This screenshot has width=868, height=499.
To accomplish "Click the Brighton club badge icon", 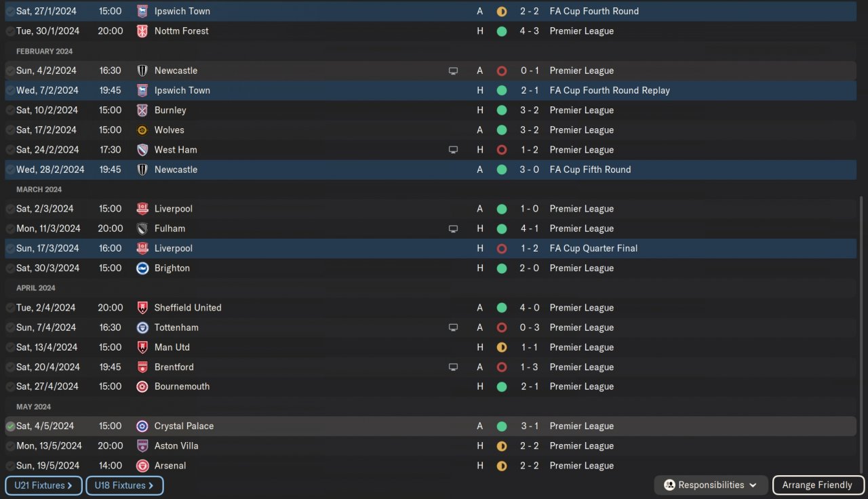I will [142, 268].
